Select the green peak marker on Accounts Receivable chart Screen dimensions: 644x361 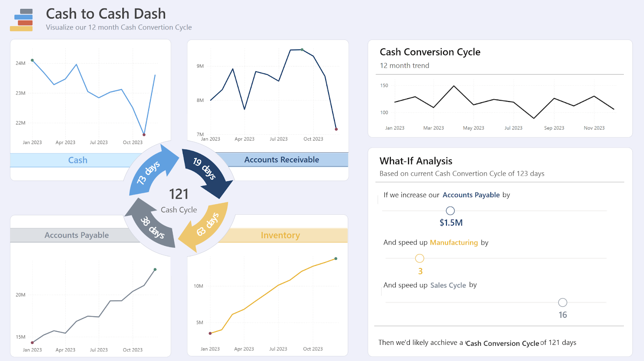pyautogui.click(x=301, y=50)
